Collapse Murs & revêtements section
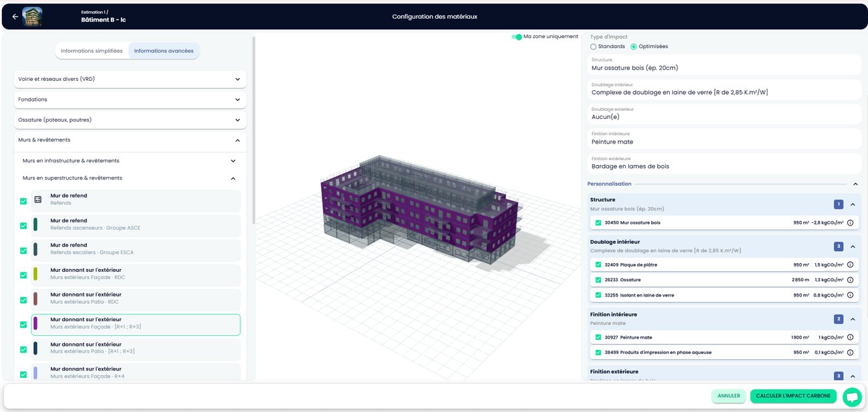Image resolution: width=868 pixels, height=412 pixels. [130, 140]
